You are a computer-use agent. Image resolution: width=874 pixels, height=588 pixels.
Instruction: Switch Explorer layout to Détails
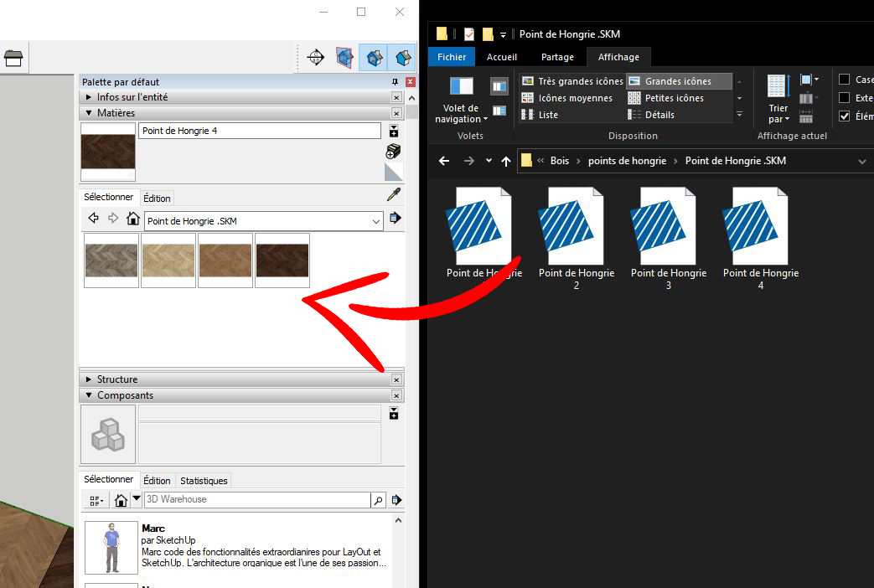coord(651,115)
